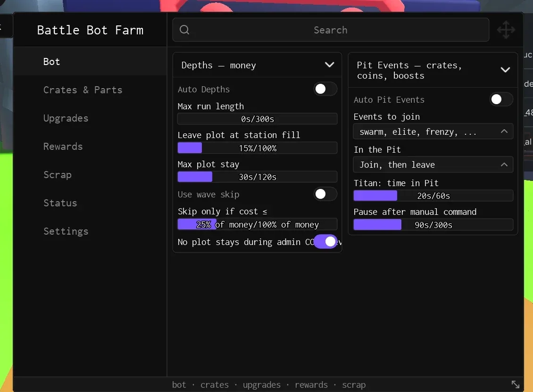Open the In the Pit dropdown
This screenshot has width=533, height=392.
(433, 165)
